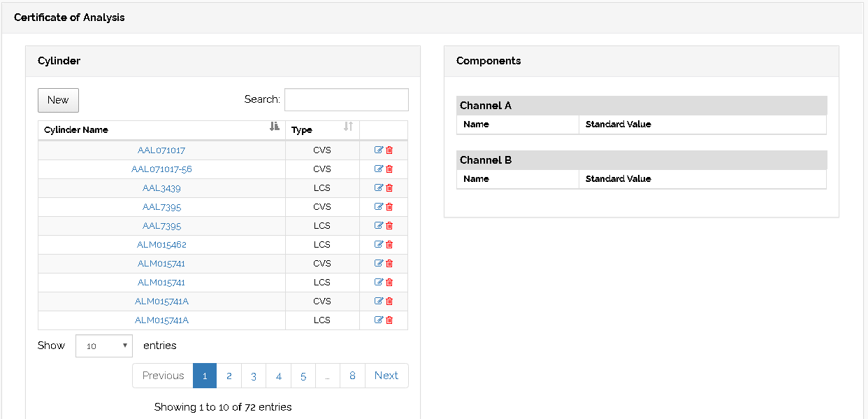The width and height of the screenshot is (868, 419).
Task: Delete the AAL071017-56 cylinder
Action: pyautogui.click(x=390, y=169)
